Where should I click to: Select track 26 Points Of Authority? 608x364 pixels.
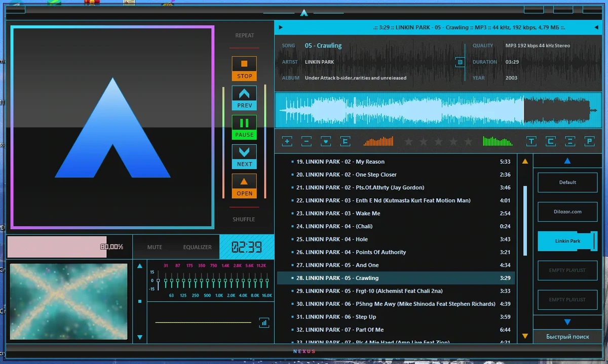tap(396, 252)
